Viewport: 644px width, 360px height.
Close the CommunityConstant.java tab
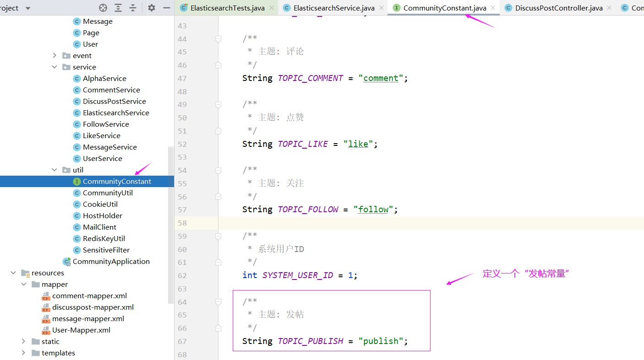tap(493, 8)
